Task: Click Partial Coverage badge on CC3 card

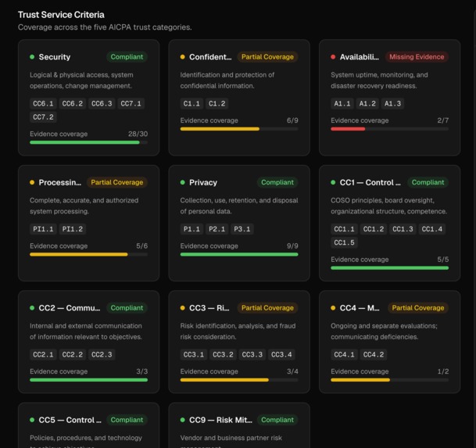Action: click(x=267, y=308)
